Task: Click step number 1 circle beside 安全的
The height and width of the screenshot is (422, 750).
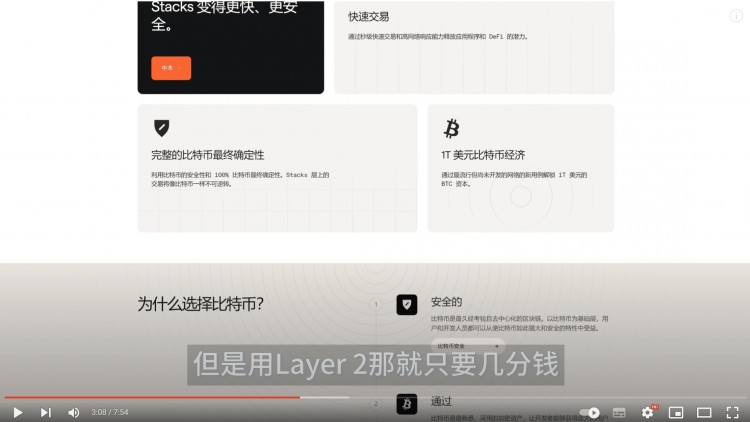Action: point(376,304)
